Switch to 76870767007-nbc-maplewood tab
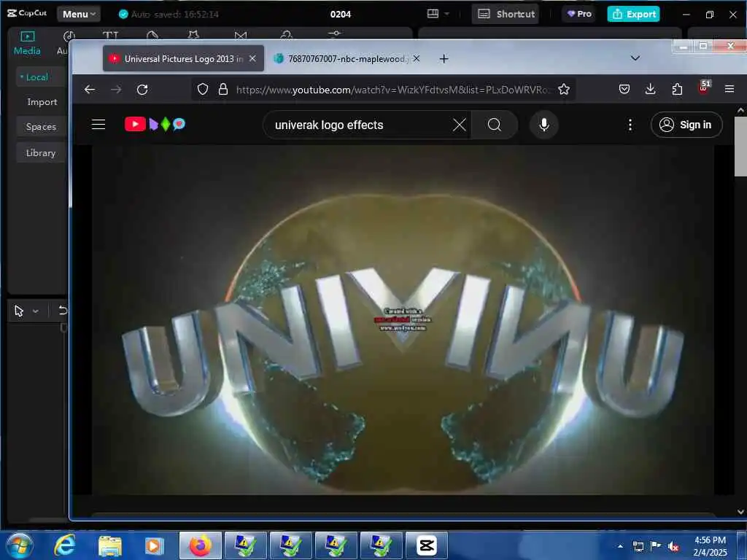 point(347,58)
